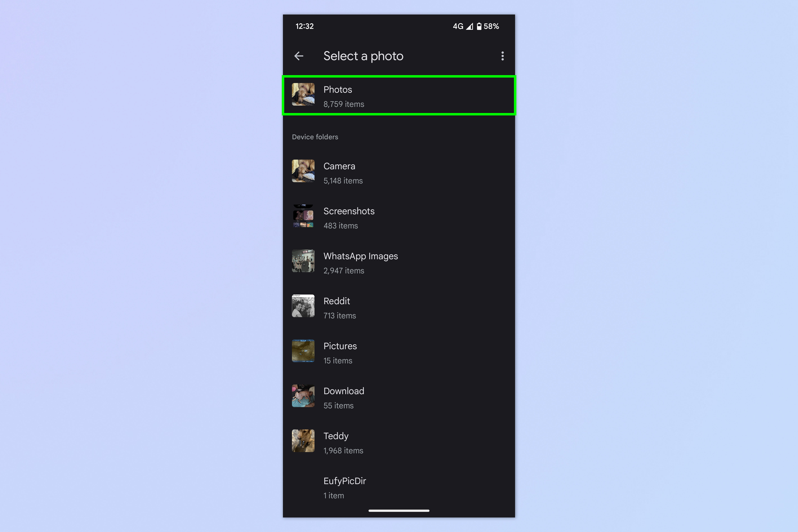Tap the '55 items' count
This screenshot has height=532, width=798.
click(x=338, y=405)
